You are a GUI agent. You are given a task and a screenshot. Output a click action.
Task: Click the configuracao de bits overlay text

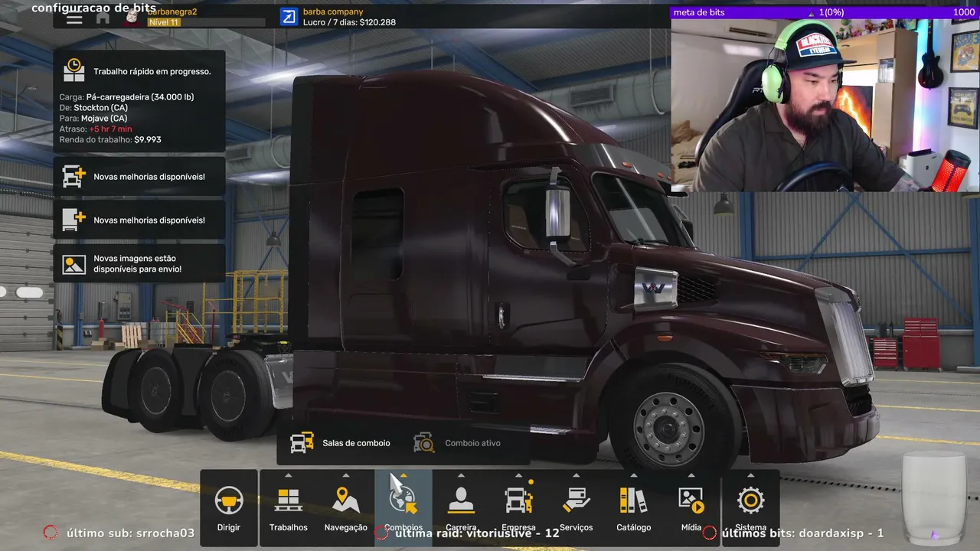93,8
